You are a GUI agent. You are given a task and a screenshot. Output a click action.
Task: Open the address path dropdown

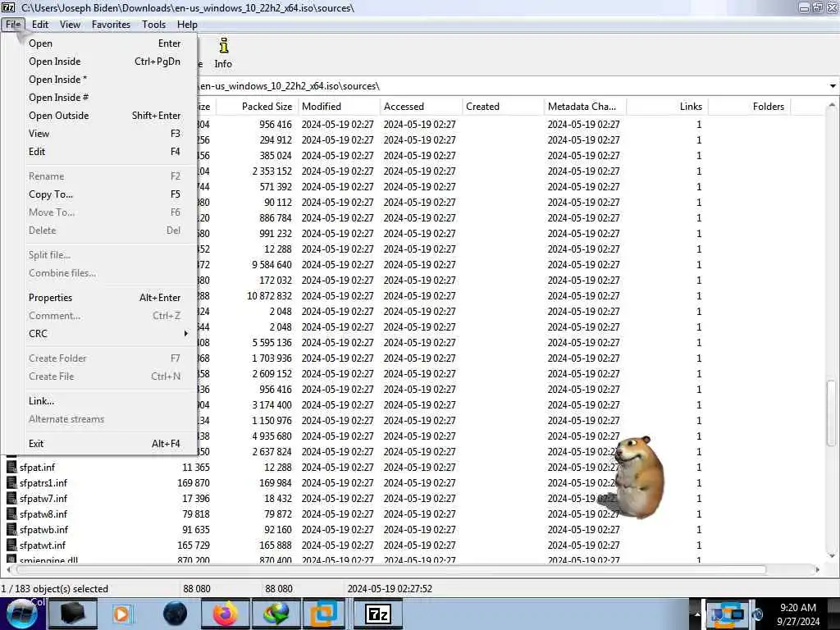point(833,85)
